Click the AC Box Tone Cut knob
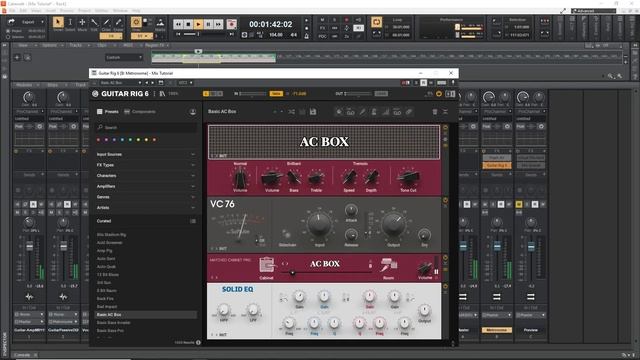The height and width of the screenshot is (360, 640). point(408,177)
